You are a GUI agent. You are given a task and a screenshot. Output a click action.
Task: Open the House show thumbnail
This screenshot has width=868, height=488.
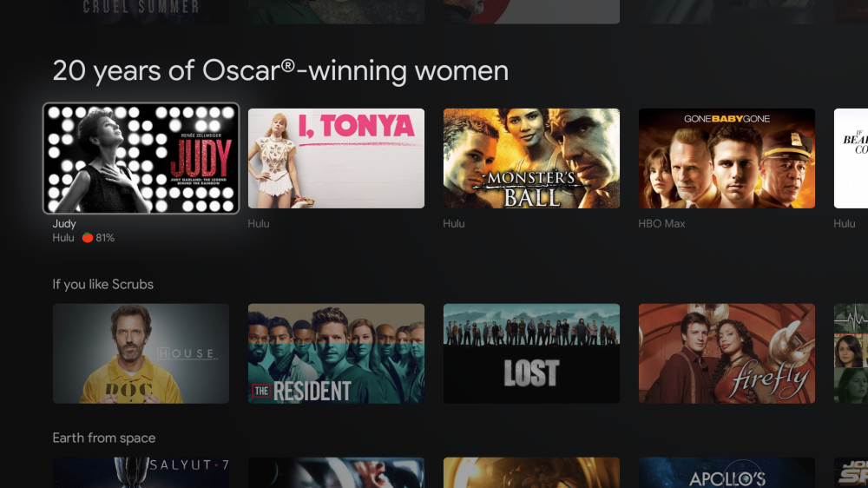(x=141, y=353)
